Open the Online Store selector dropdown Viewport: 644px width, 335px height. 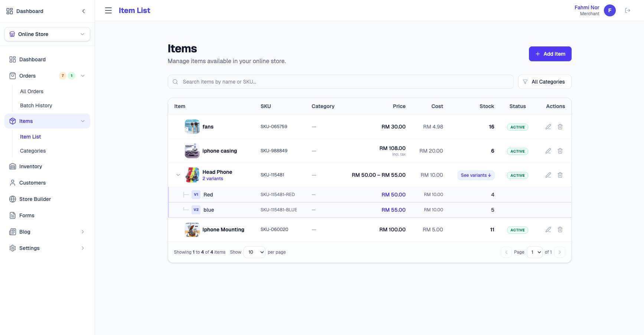tap(47, 34)
